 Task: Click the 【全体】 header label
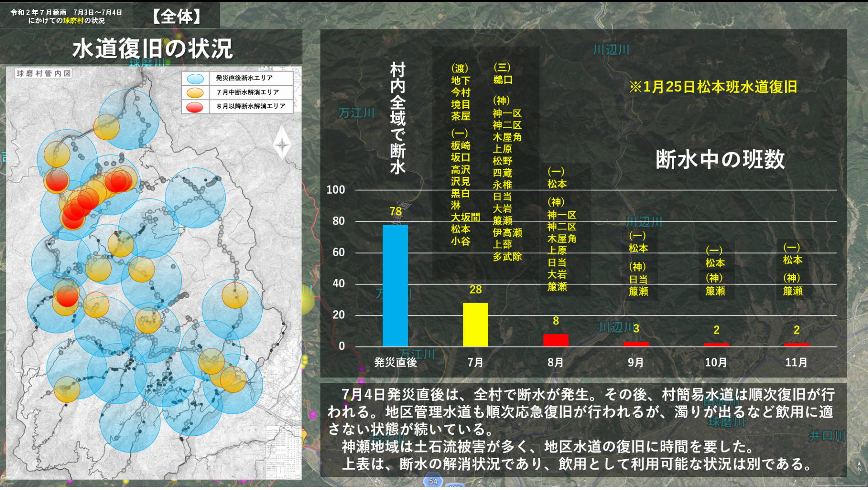[176, 17]
